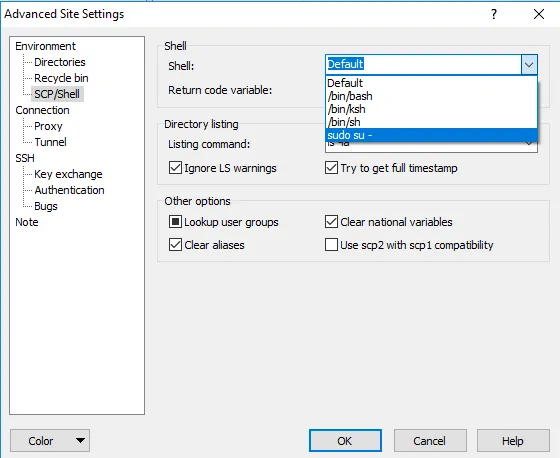Toggle Lookup user groups checkbox
This screenshot has width=560, height=458.
(x=175, y=222)
